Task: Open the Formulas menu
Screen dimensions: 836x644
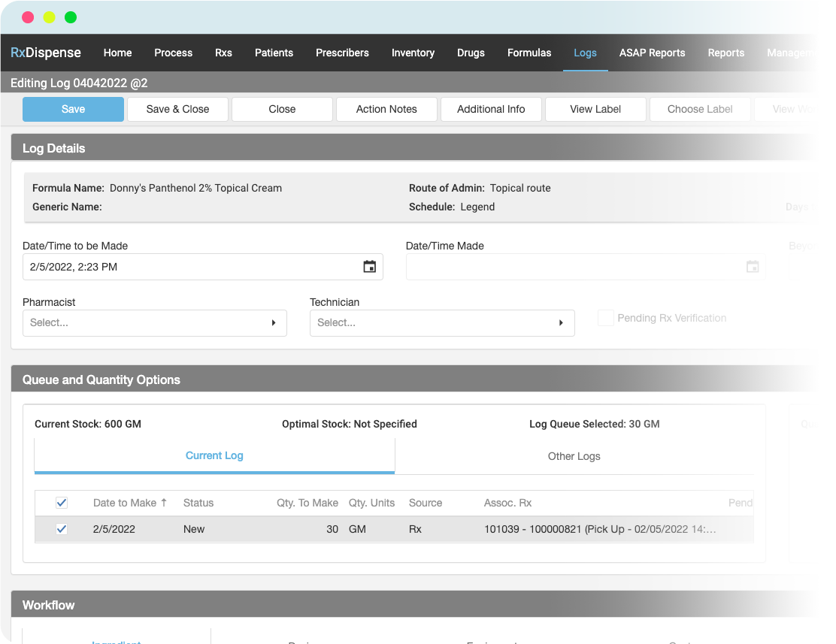Action: click(x=529, y=53)
